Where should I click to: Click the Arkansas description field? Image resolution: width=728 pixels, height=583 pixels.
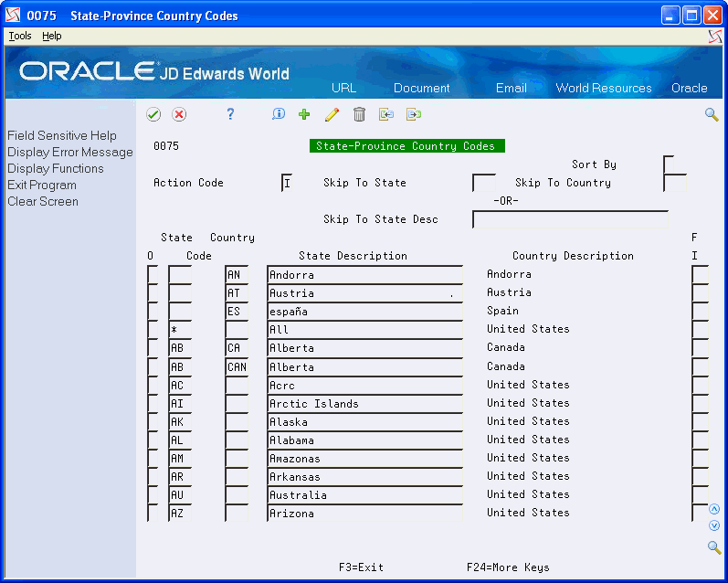point(365,477)
